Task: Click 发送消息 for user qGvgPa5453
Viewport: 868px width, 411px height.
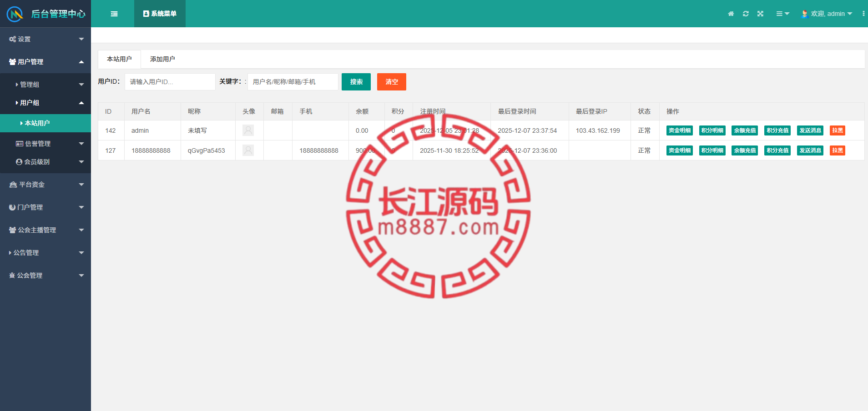Action: pyautogui.click(x=811, y=150)
